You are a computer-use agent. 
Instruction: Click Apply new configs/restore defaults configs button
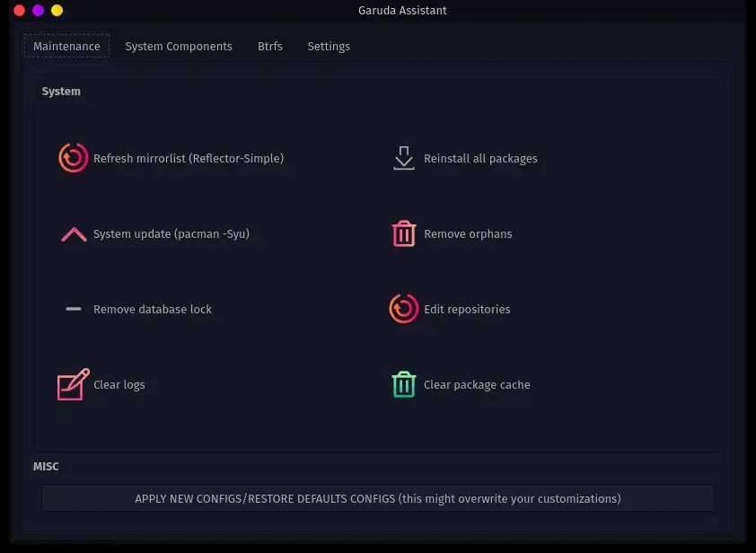click(377, 498)
